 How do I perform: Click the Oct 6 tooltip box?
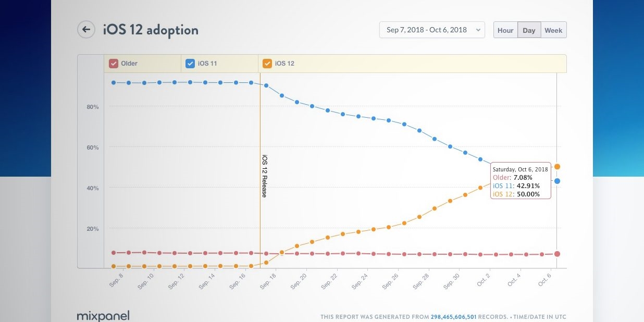point(521,180)
